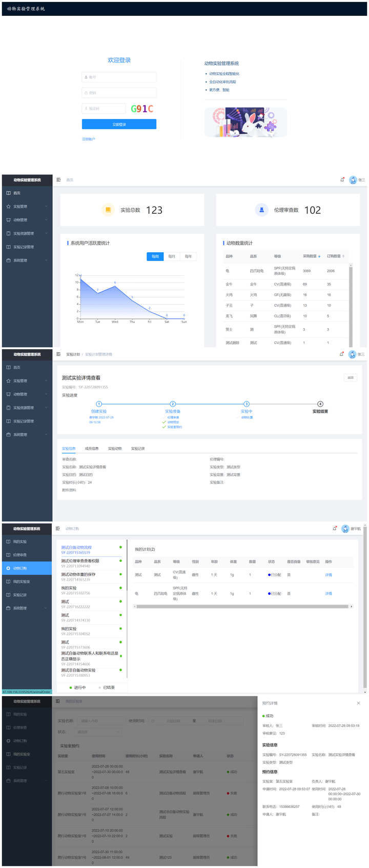Toggle the 进行中 status legend filter

(78, 688)
